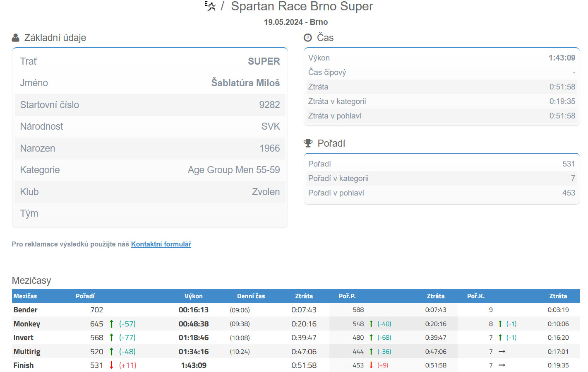Click birth year 1966
This screenshot has height=372, width=588.
coord(270,148)
